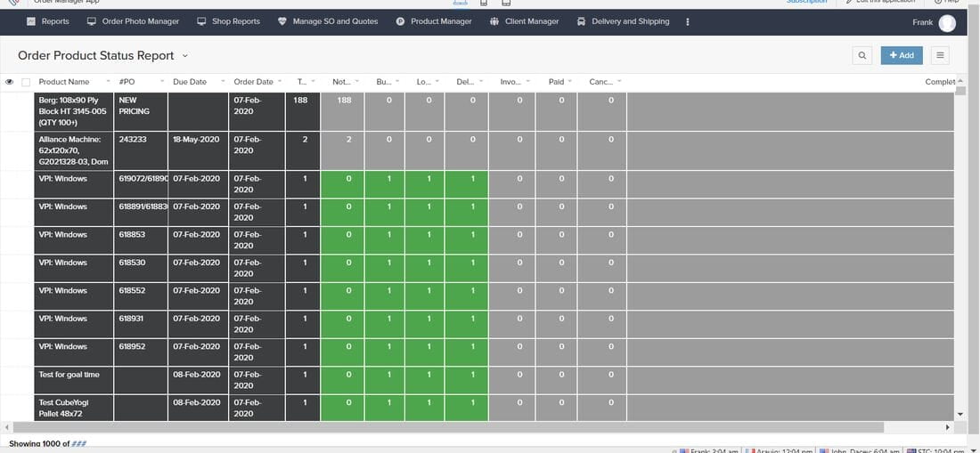
Task: Open Product Name column dropdown arrow
Action: click(108, 82)
